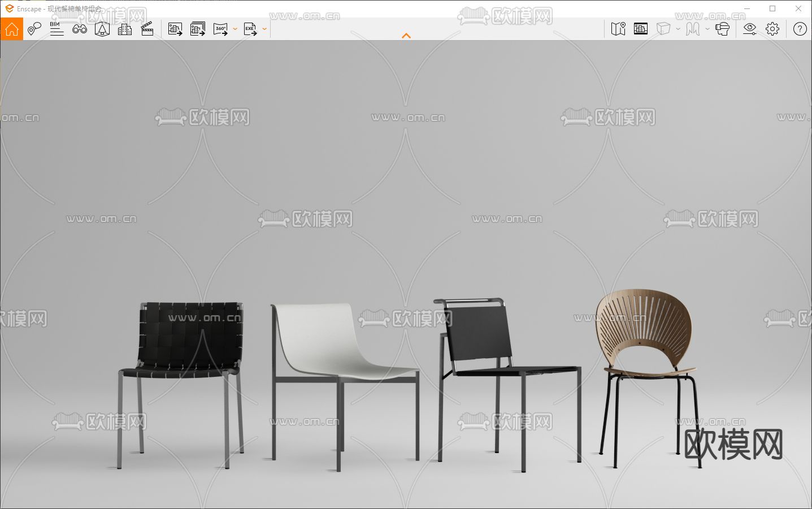Click the Enscape logo in title bar
The width and height of the screenshot is (812, 509).
coord(9,8)
